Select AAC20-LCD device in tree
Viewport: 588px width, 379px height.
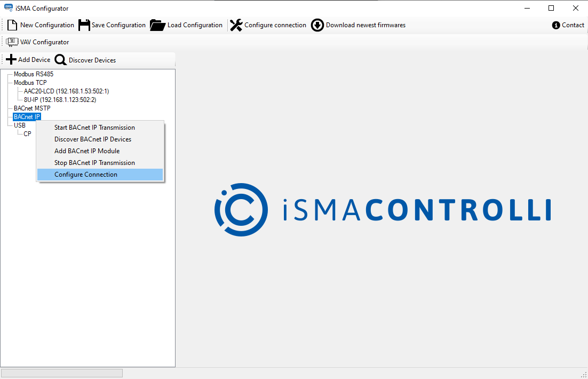66,91
